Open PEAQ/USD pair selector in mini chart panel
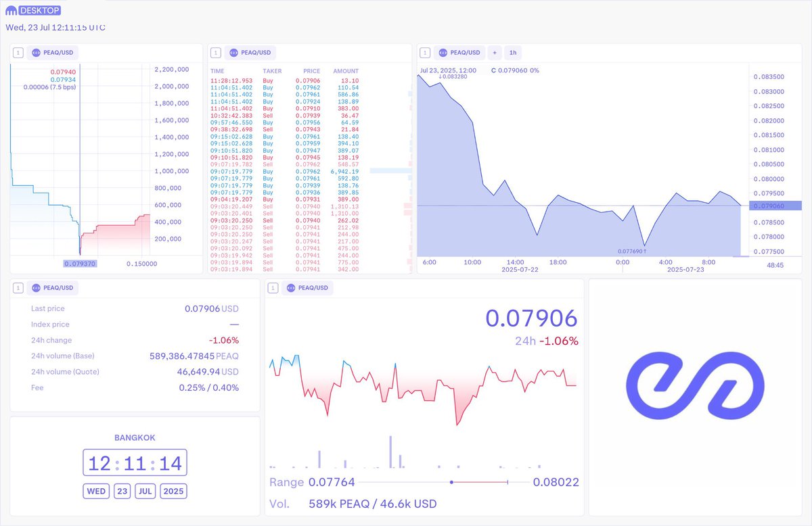812x526 pixels. (307, 288)
